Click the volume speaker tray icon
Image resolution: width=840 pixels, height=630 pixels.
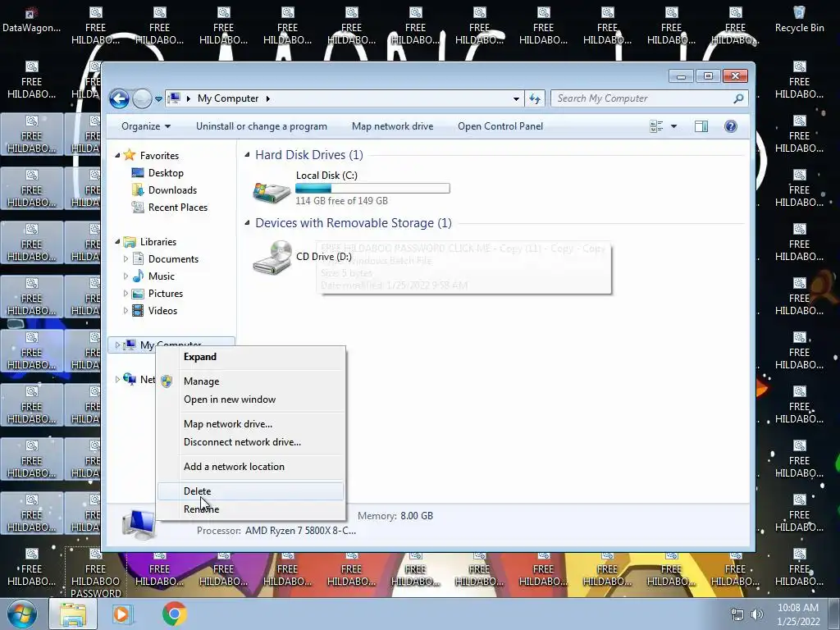(757, 614)
